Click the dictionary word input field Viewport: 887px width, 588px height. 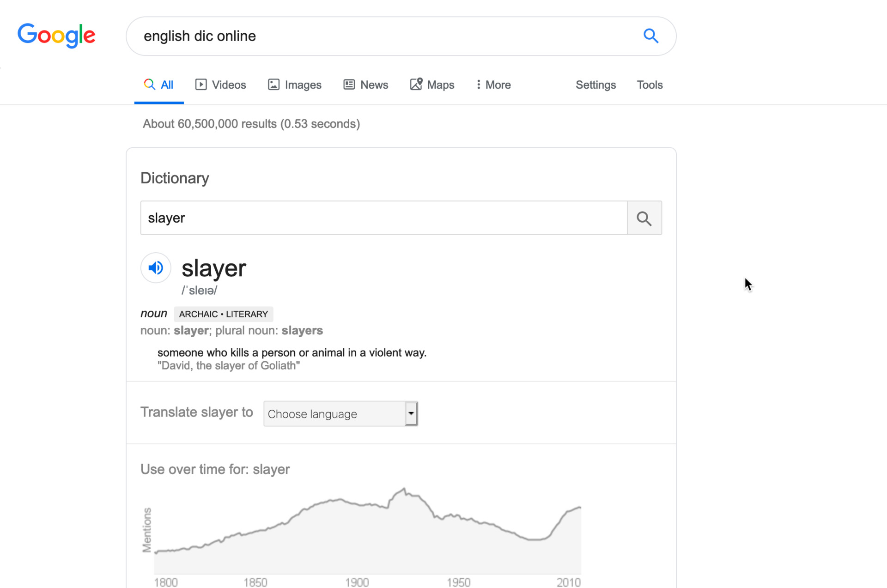click(383, 218)
